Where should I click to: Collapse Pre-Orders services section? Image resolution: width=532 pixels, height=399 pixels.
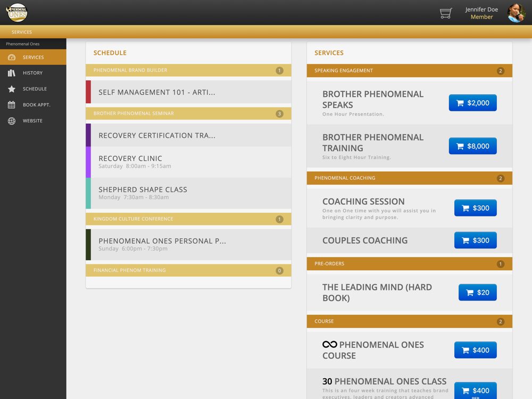(410, 264)
